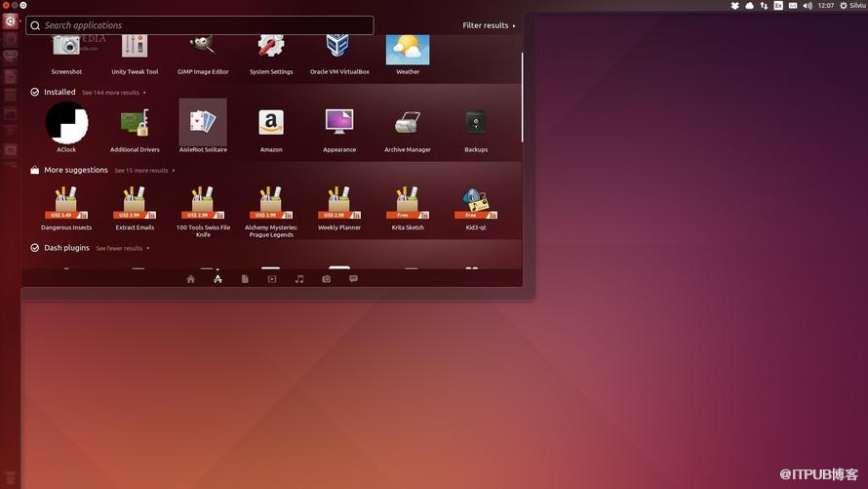Switch to the Music lens
Image resolution: width=868 pixels, height=489 pixels.
pos(299,279)
